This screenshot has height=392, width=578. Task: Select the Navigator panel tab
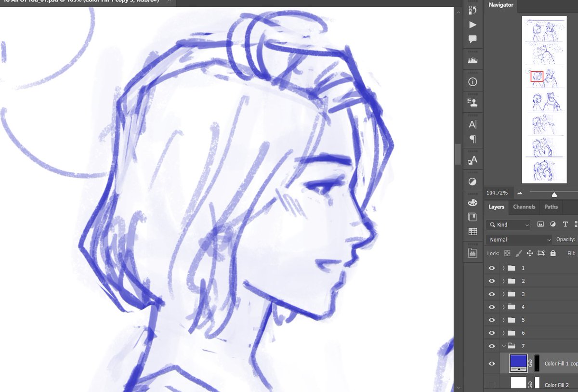pyautogui.click(x=501, y=5)
